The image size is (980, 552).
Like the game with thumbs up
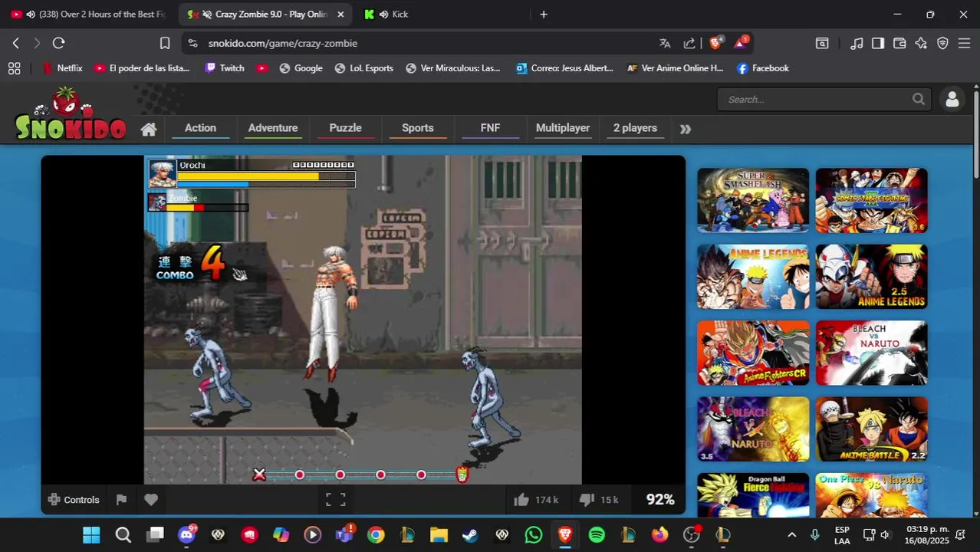coord(521,500)
